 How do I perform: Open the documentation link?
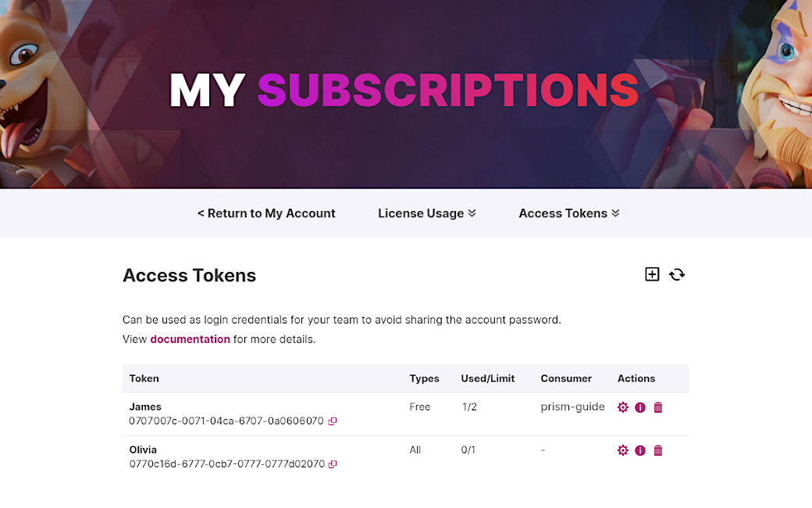[x=190, y=338]
